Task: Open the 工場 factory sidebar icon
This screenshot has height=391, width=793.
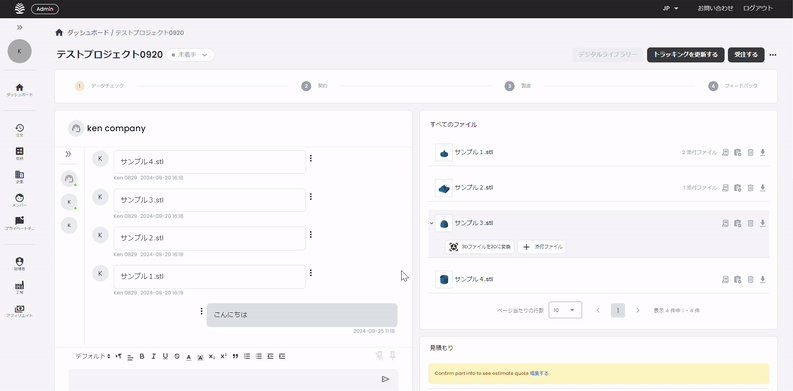Action: (x=19, y=287)
